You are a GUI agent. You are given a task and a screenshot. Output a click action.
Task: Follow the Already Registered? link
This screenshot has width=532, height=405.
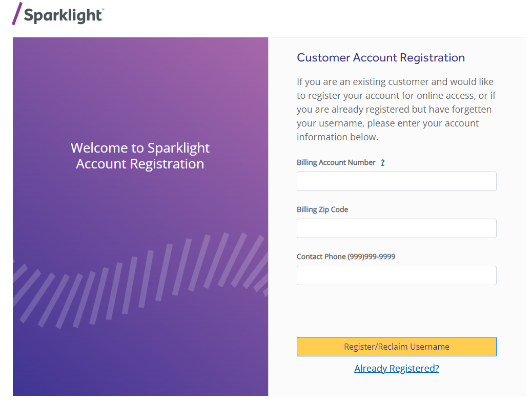point(396,369)
